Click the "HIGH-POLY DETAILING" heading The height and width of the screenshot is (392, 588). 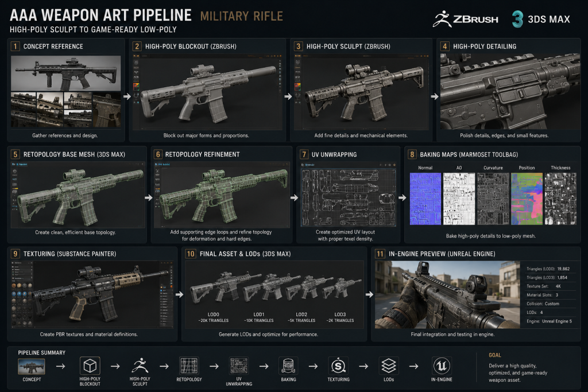(x=485, y=46)
